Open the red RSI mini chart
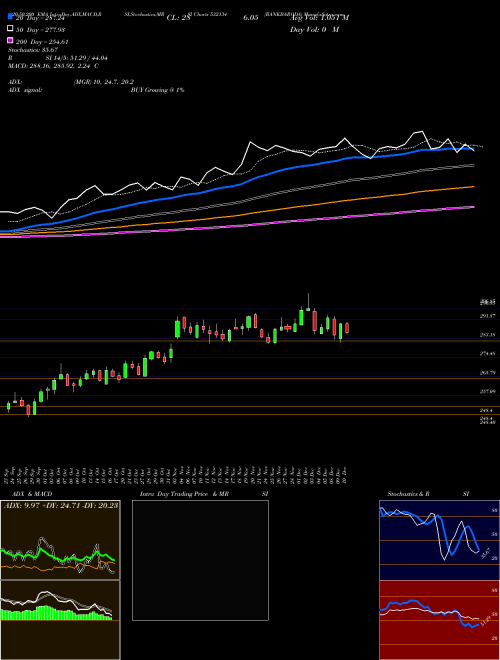The width and height of the screenshot is (500, 660). (439, 620)
